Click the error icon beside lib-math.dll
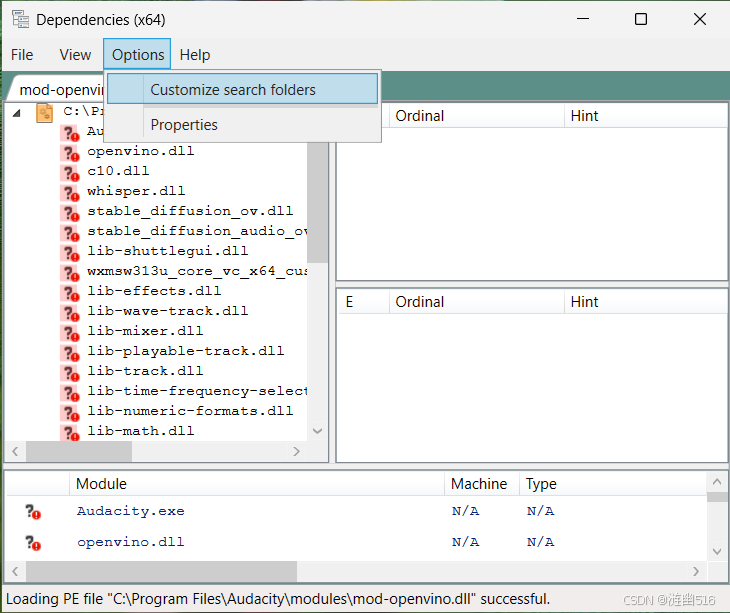730x613 pixels. (70, 432)
